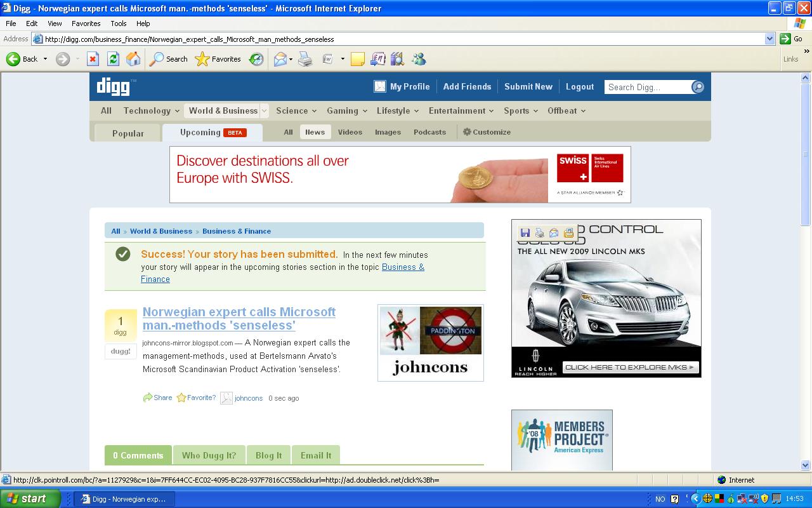Refresh the page with the green arrows
The width and height of the screenshot is (812, 508).
[113, 59]
